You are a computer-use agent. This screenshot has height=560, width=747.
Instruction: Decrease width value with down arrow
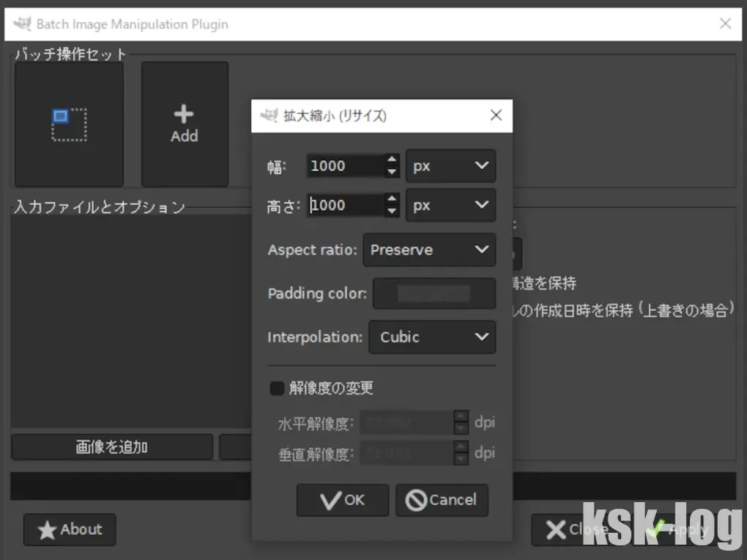[393, 173]
